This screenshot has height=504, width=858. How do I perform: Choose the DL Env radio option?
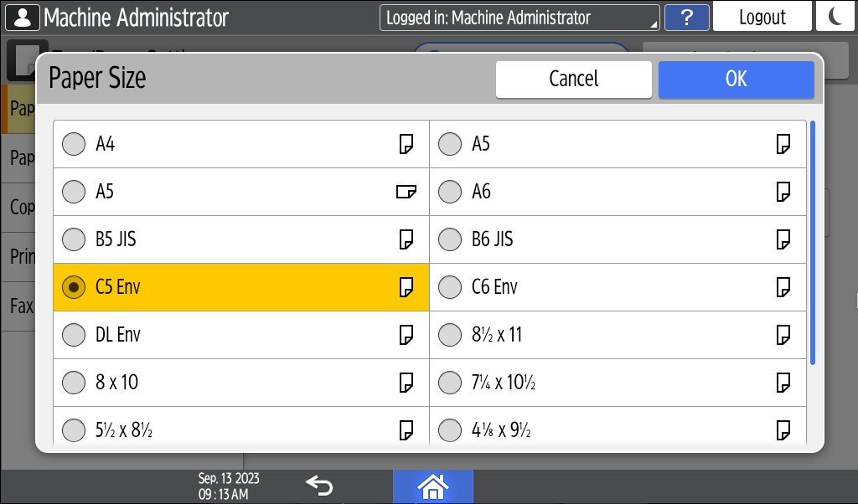pyautogui.click(x=75, y=336)
